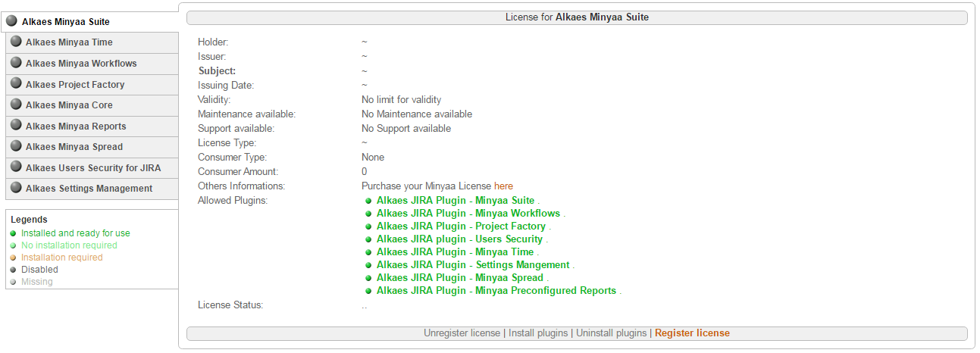Click the status icon for Alkaes Minyaa Reports
This screenshot has width=980, height=353.
[16, 126]
